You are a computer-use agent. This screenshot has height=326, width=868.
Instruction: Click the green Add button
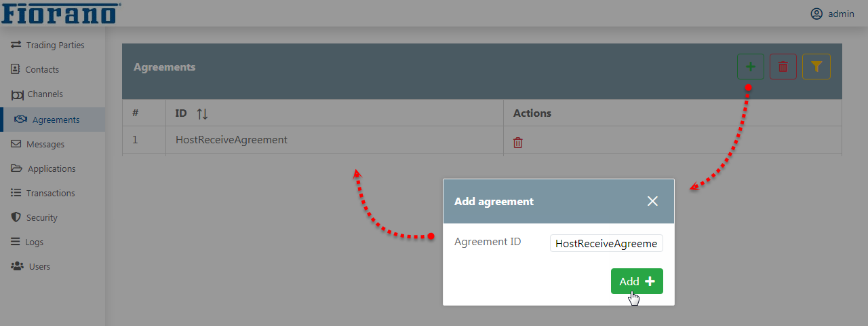point(637,281)
